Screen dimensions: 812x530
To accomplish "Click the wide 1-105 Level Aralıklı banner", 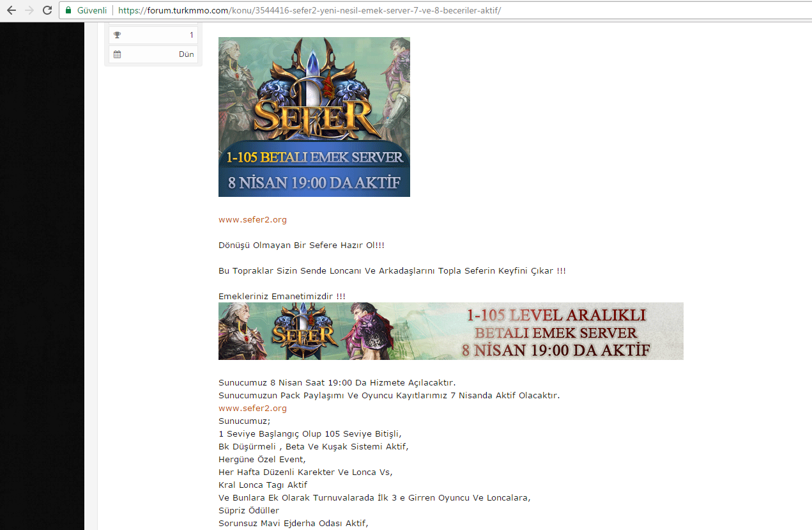I will tap(451, 331).
